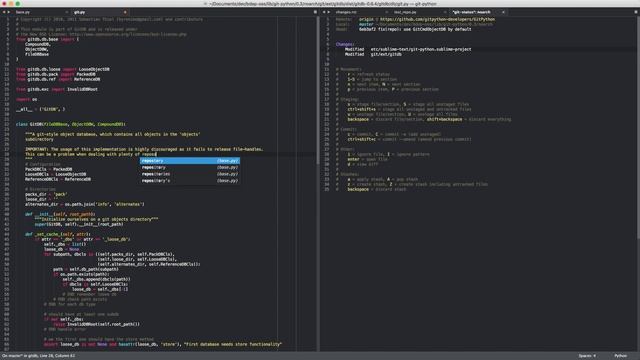Click the 'def _set_cache_' line
Screen dimensions: 640x360
coord(58,234)
